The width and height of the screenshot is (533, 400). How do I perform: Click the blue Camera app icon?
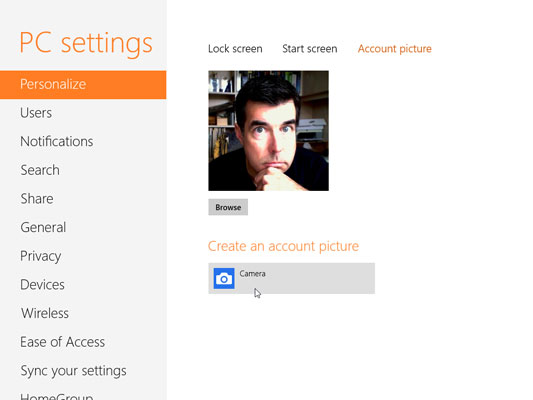pos(224,278)
